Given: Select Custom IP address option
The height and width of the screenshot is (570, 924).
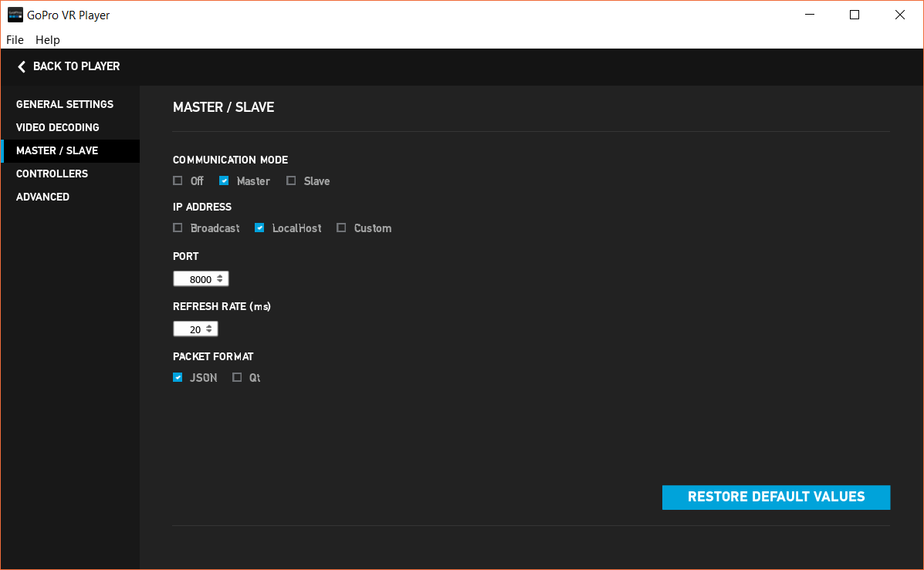Looking at the screenshot, I should click(341, 228).
